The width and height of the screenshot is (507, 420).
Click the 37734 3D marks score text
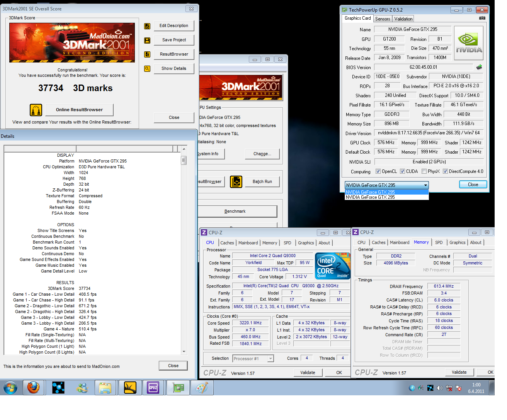[75, 88]
